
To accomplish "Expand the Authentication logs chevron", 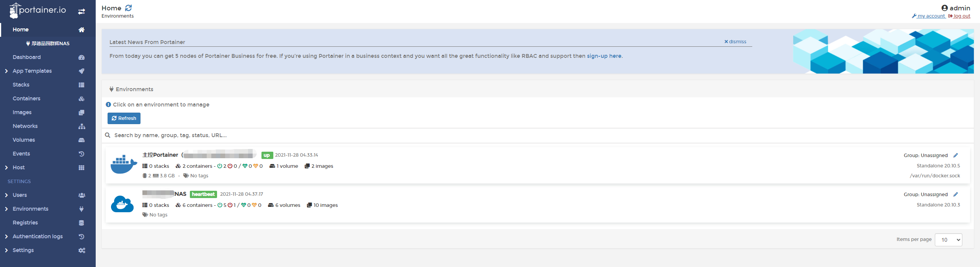I will pos(6,237).
